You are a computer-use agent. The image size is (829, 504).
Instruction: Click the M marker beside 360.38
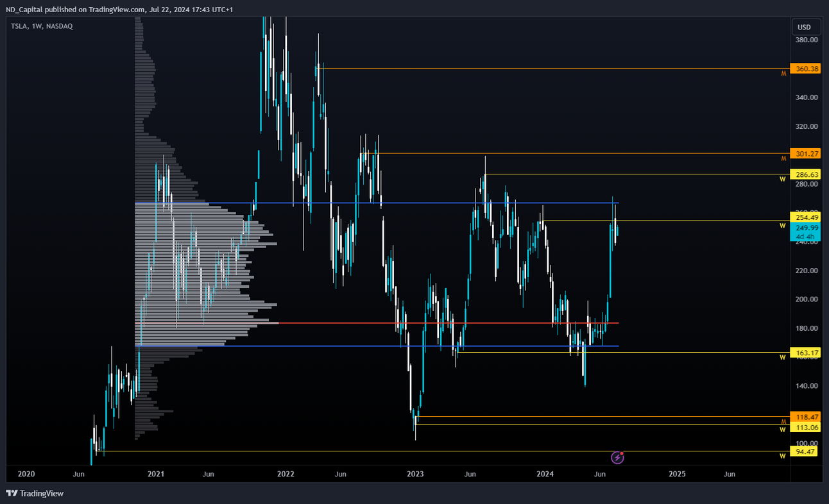coord(783,74)
